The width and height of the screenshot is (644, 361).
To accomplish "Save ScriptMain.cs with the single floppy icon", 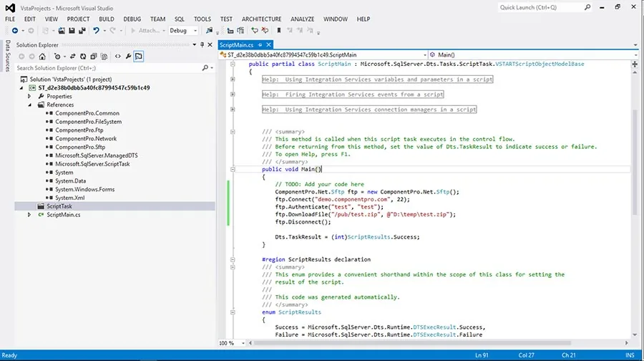I will click(72, 30).
